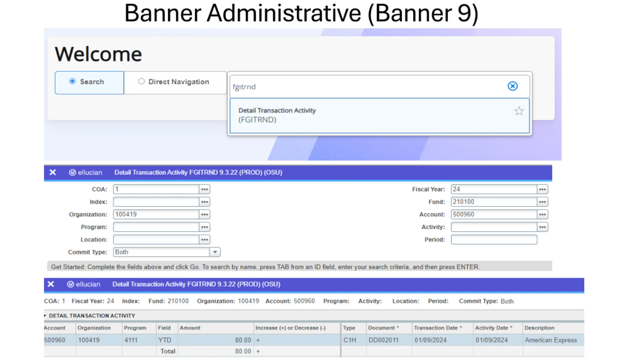Screen dimensions: 644x362
Task: Favorite Detail Transaction Activity with the star icon
Action: (x=519, y=111)
